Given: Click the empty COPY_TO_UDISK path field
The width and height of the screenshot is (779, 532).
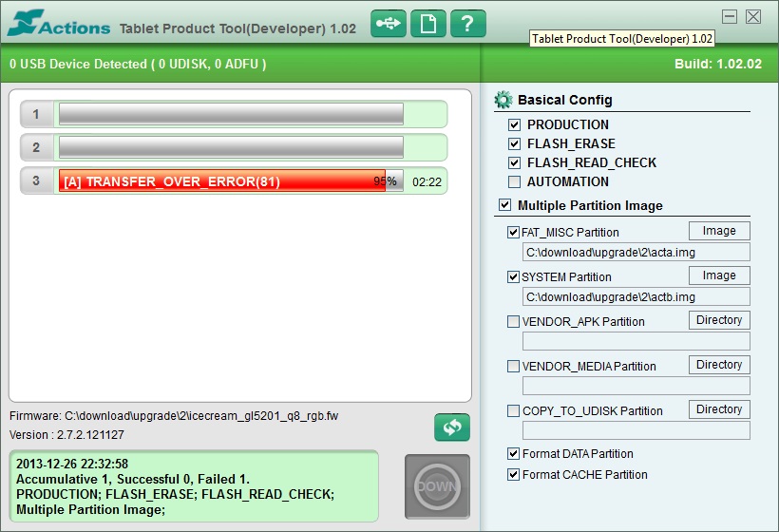Looking at the screenshot, I should (636, 430).
